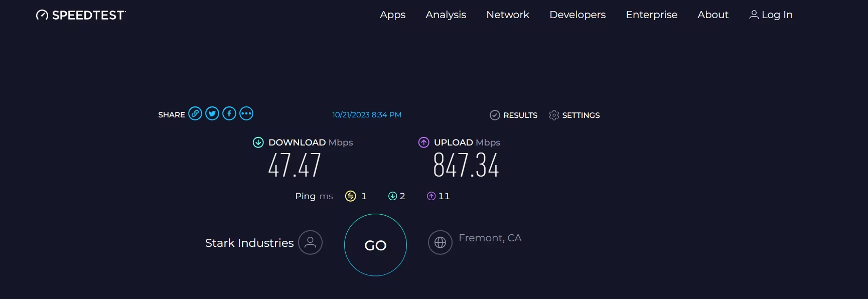Image resolution: width=868 pixels, height=299 pixels.
Task: Select the Fremont, CA server label
Action: pos(490,238)
